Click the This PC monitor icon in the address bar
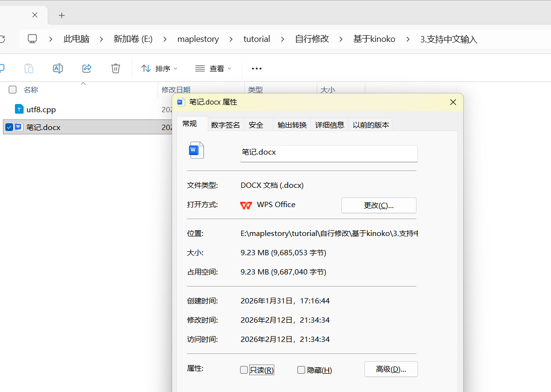Screen dimensions: 551x392 point(32,39)
